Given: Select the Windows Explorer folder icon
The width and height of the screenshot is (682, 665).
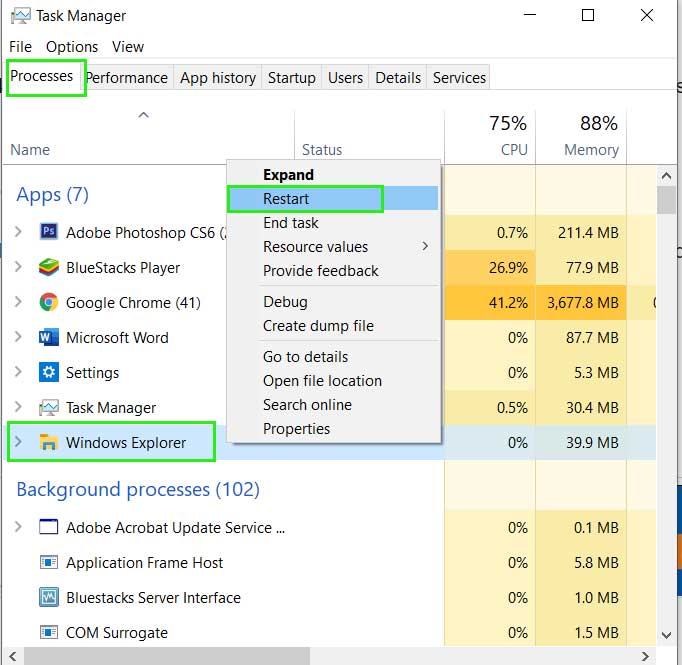Looking at the screenshot, I should coord(48,442).
